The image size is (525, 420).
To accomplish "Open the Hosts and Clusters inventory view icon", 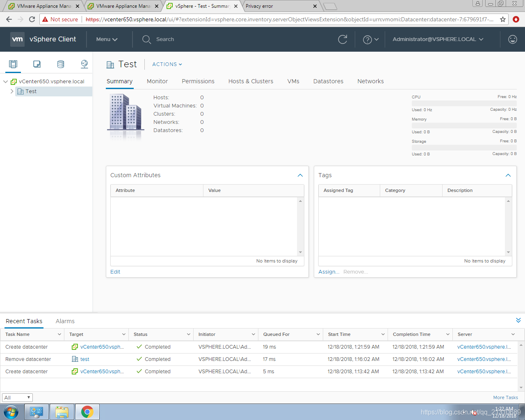I will [x=13, y=64].
